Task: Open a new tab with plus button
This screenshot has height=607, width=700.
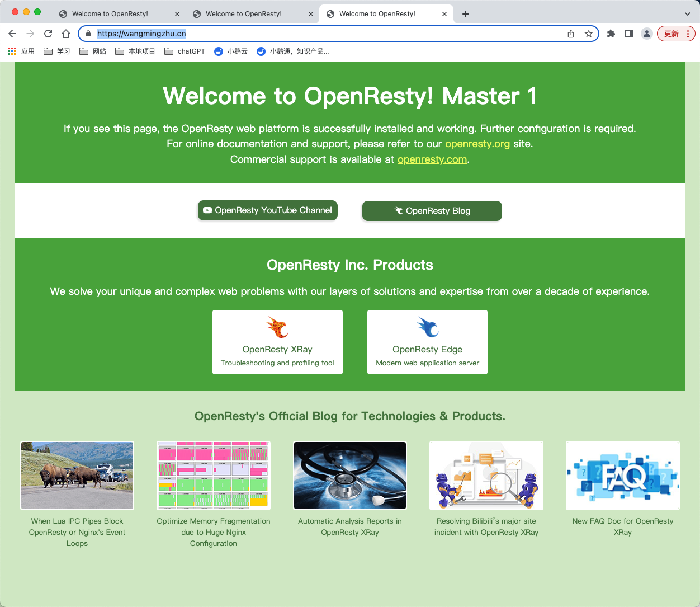Action: [x=466, y=14]
